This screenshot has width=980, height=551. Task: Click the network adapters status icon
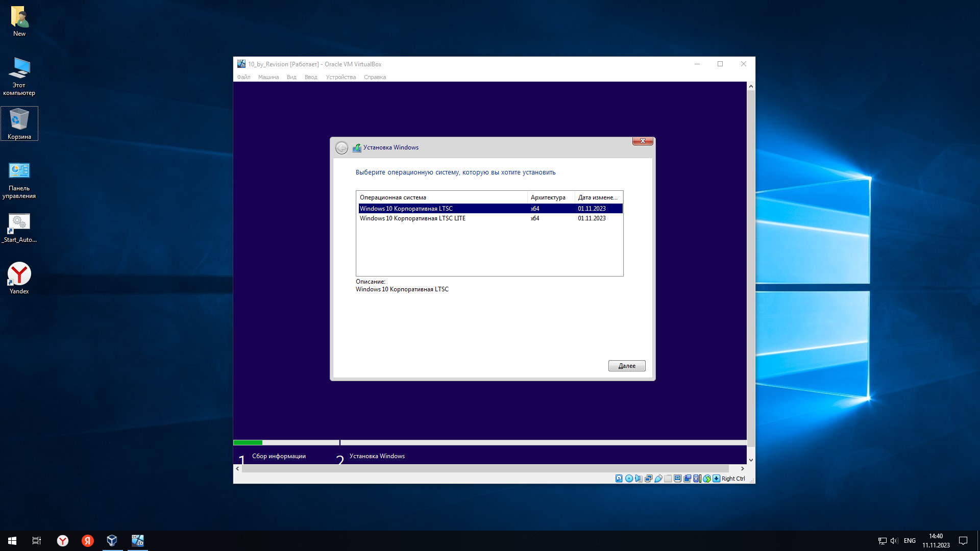648,479
